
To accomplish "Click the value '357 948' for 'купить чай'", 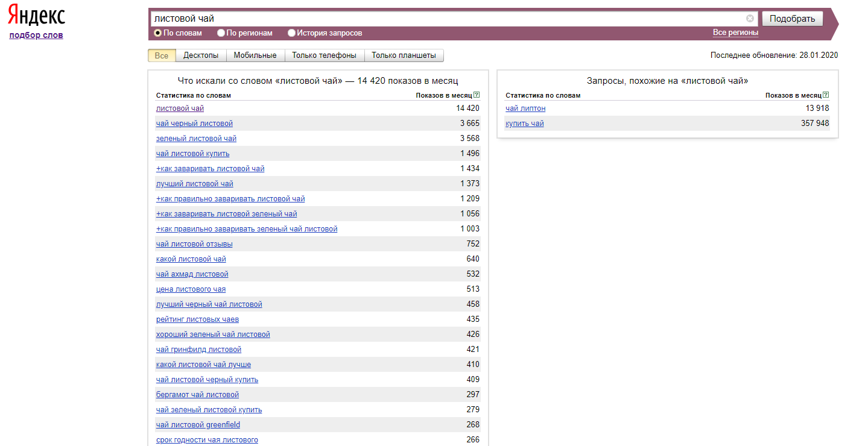I will [x=815, y=124].
